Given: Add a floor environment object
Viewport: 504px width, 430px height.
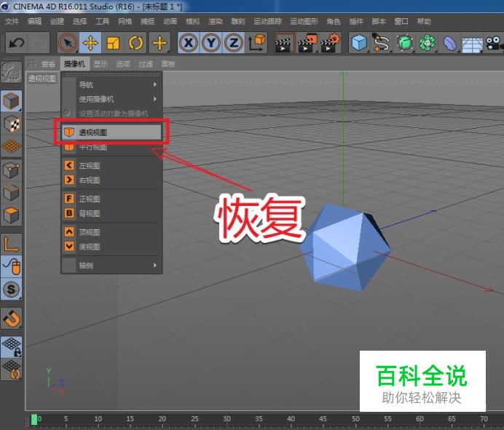Looking at the screenshot, I should point(472,44).
